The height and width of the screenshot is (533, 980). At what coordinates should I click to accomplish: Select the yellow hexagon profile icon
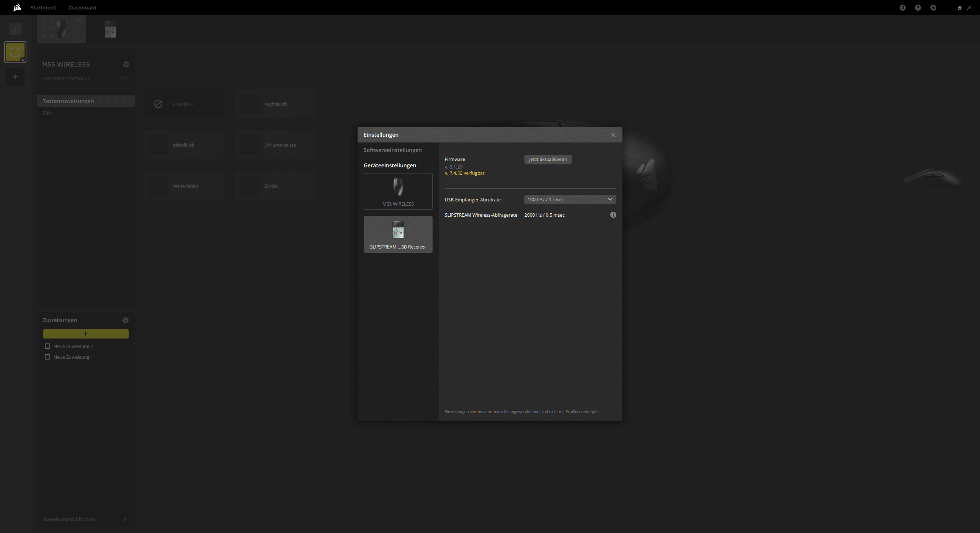15,52
